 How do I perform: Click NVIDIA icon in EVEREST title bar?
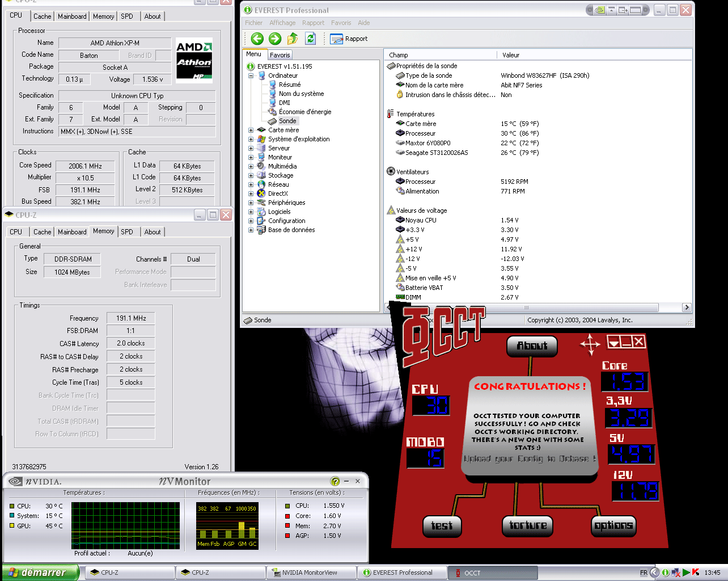pos(600,10)
